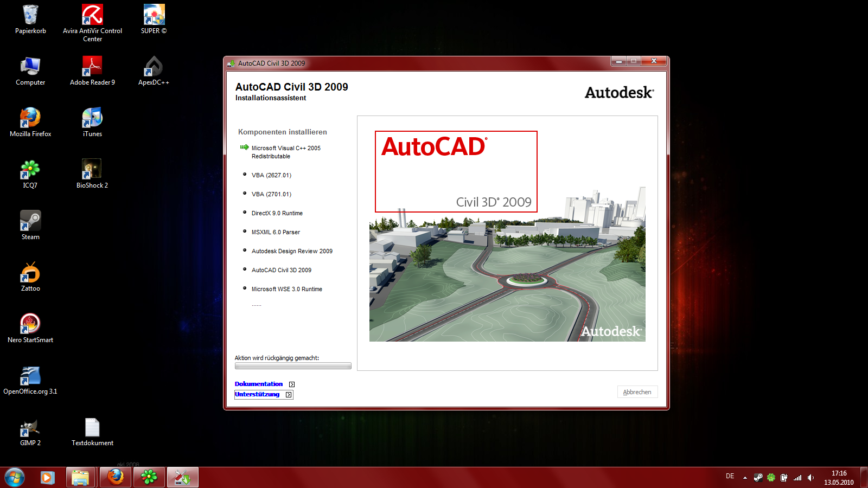
Task: Select Nero StartSmart desktop icon
Action: (30, 329)
